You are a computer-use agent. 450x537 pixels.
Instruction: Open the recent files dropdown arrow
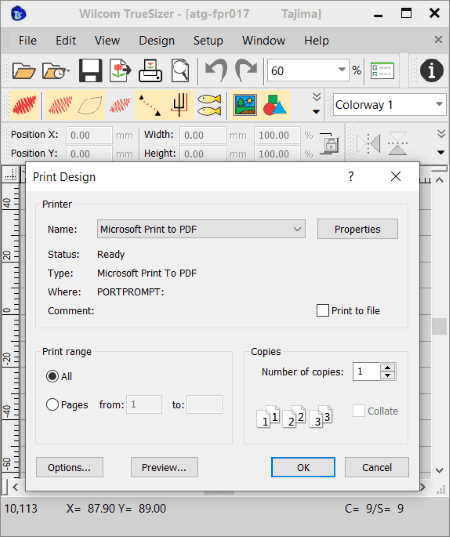68,71
